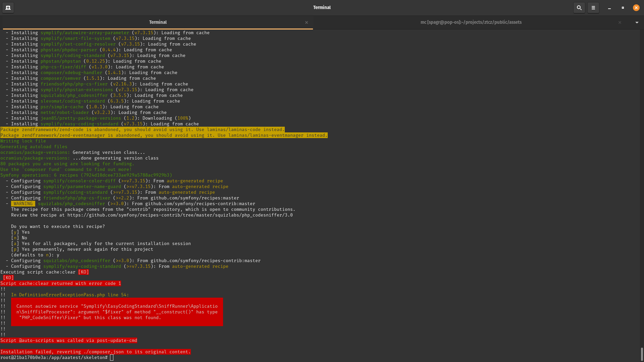Image resolution: width=644 pixels, height=362 pixels.
Task: Switch to the mc assets tab
Action: tap(471, 22)
